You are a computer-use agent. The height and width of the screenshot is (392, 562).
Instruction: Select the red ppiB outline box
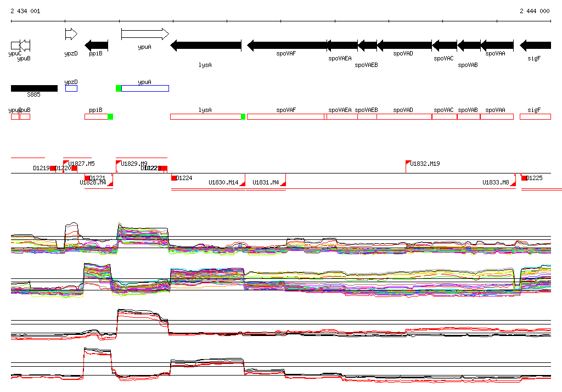click(x=97, y=116)
